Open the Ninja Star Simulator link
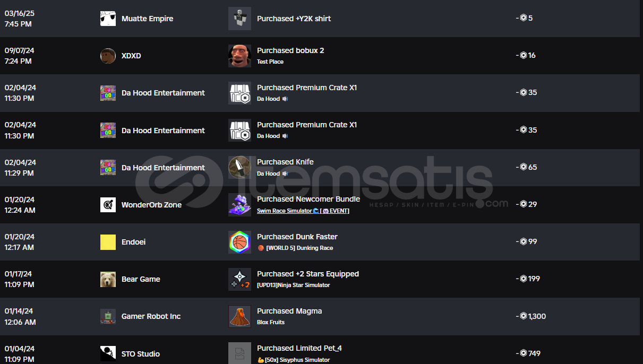 tap(294, 285)
